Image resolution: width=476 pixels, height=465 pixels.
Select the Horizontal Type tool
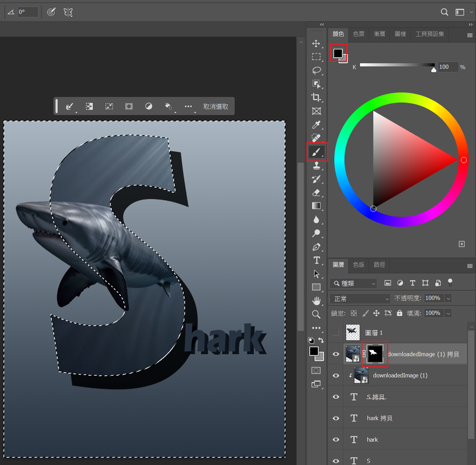(x=317, y=260)
